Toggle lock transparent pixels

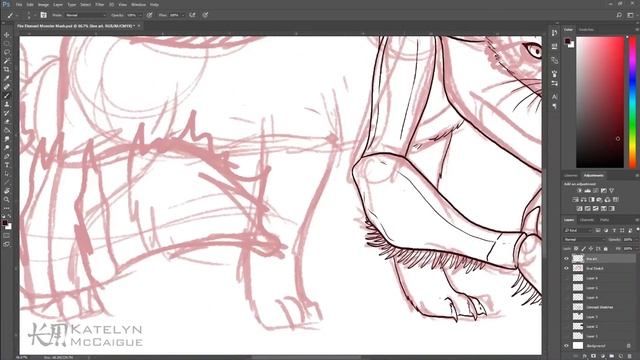coord(576,249)
